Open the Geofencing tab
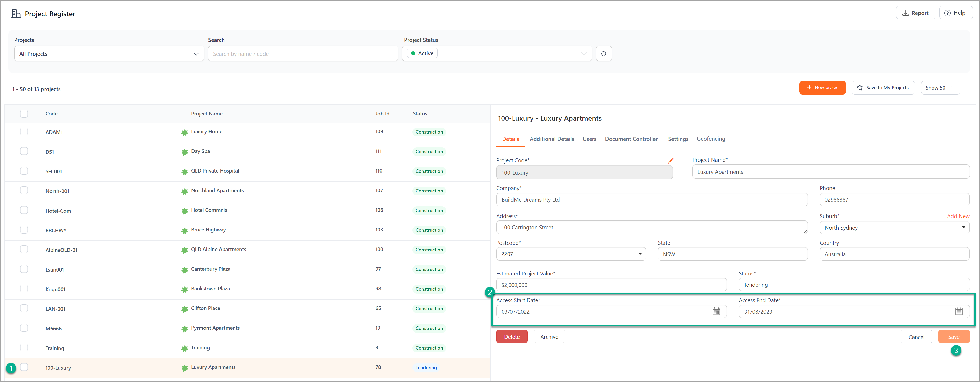Image resolution: width=980 pixels, height=382 pixels. point(711,139)
